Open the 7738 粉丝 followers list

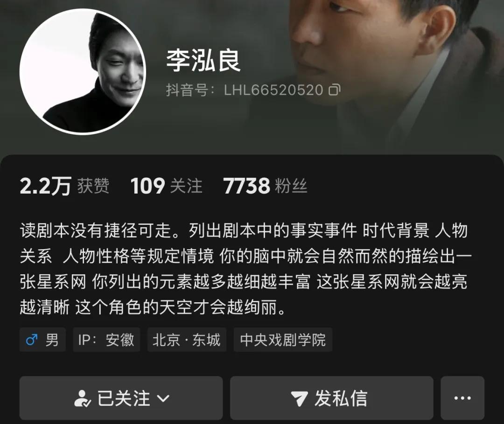(265, 186)
